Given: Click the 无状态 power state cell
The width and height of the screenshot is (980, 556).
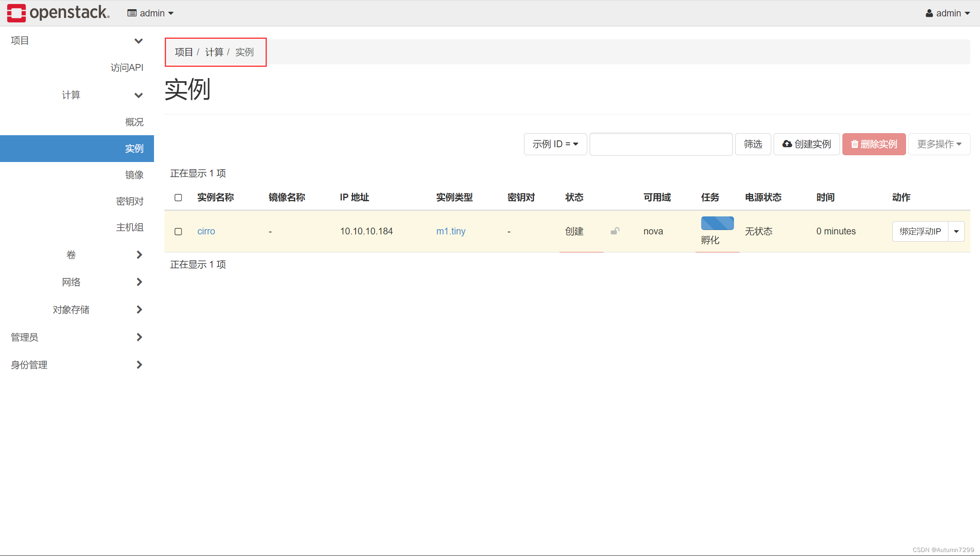Looking at the screenshot, I should coord(758,231).
